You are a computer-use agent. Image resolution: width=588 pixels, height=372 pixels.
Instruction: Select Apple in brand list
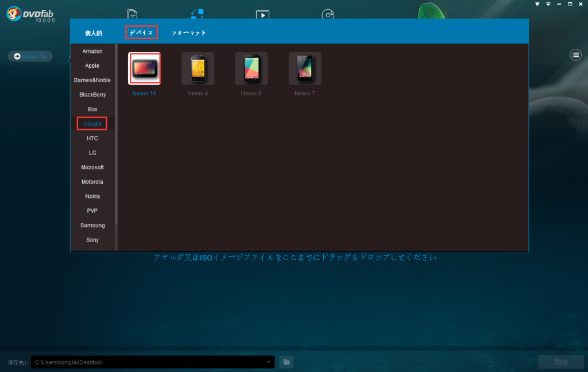click(x=92, y=65)
